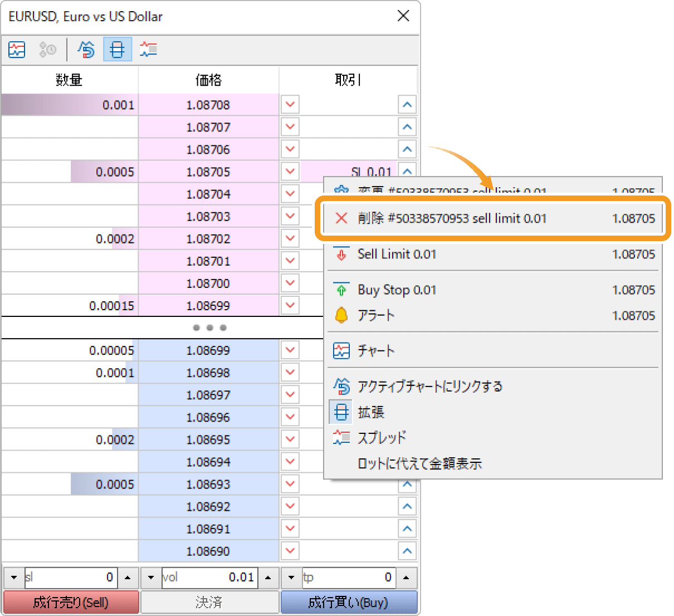Click sell arrow at price 1.08690
The width and height of the screenshot is (674, 616).
(290, 551)
